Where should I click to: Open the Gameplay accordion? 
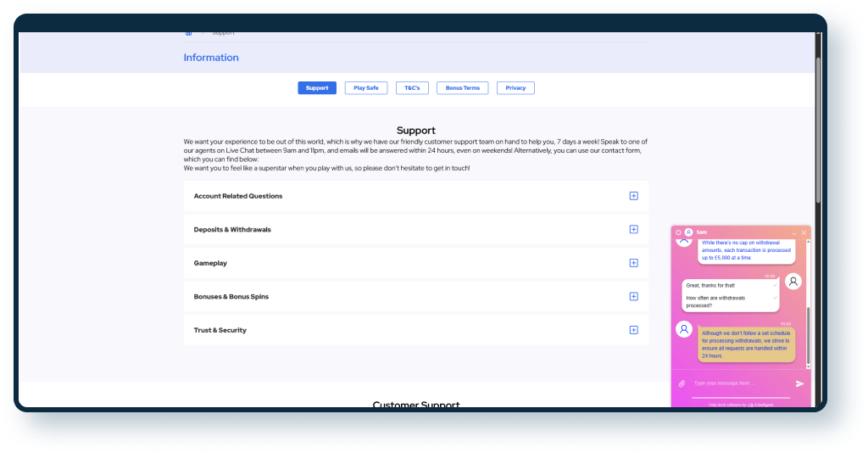pos(633,263)
